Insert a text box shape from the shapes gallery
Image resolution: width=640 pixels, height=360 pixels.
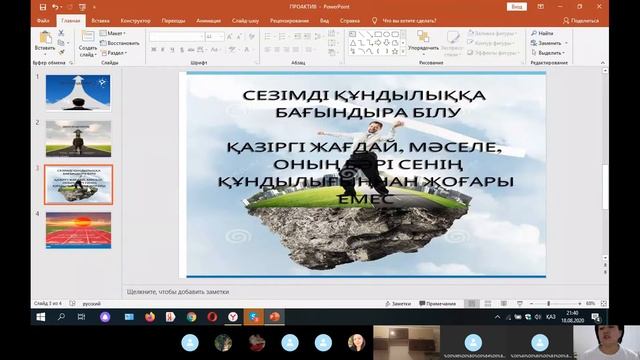[352, 34]
